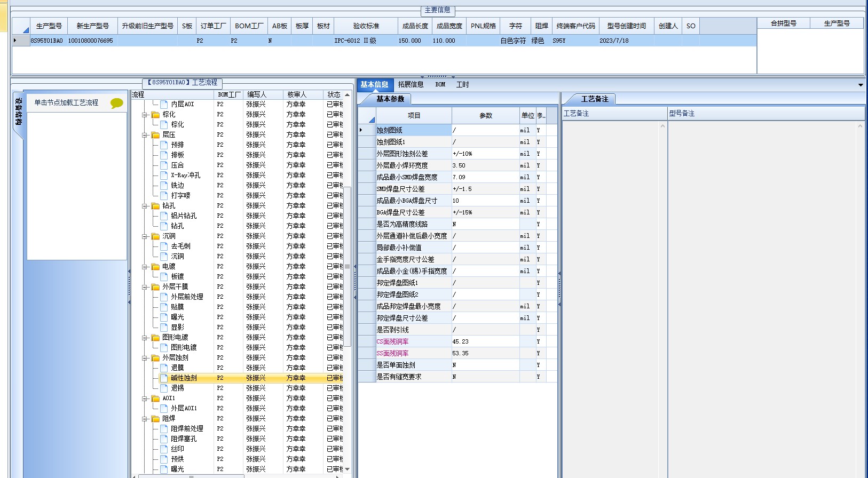Select the 工艺备注 tab

pyautogui.click(x=594, y=99)
